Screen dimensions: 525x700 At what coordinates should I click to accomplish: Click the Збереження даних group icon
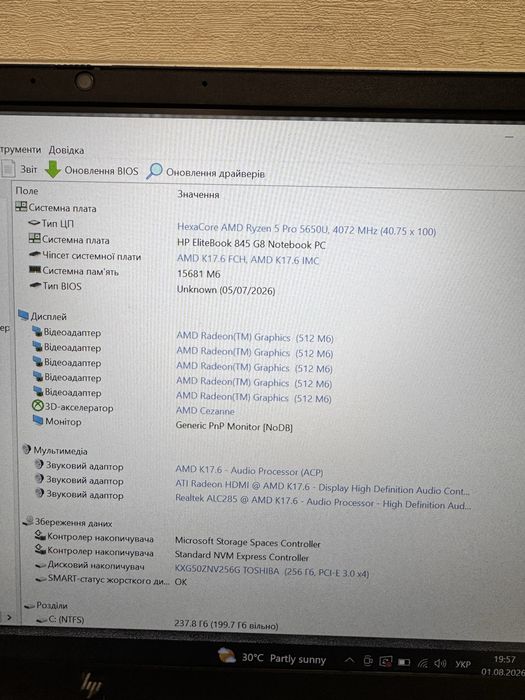pyautogui.click(x=29, y=521)
